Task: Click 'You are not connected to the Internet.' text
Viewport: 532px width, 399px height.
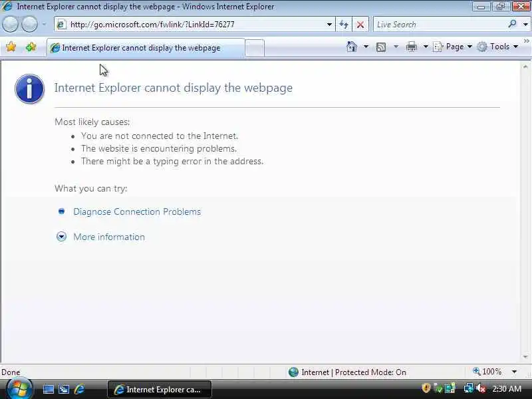Action: coord(160,136)
